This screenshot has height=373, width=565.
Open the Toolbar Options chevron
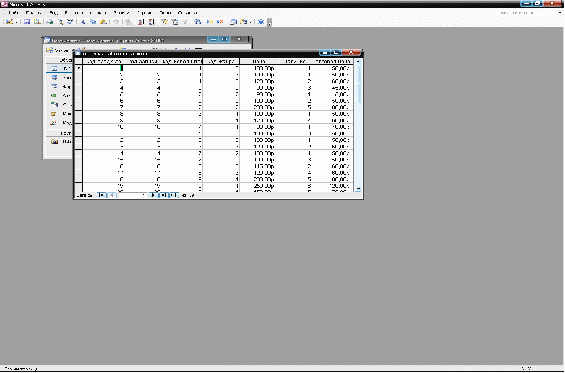pyautogui.click(x=269, y=22)
